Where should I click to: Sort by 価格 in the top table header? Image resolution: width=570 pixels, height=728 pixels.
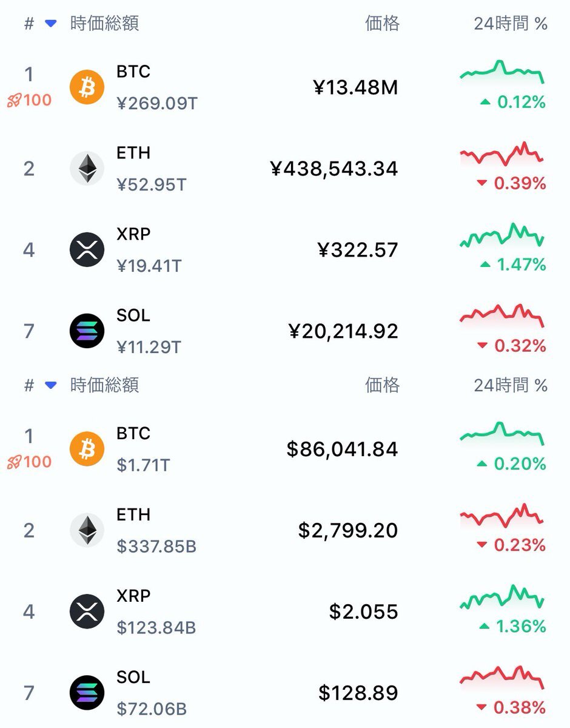(382, 24)
